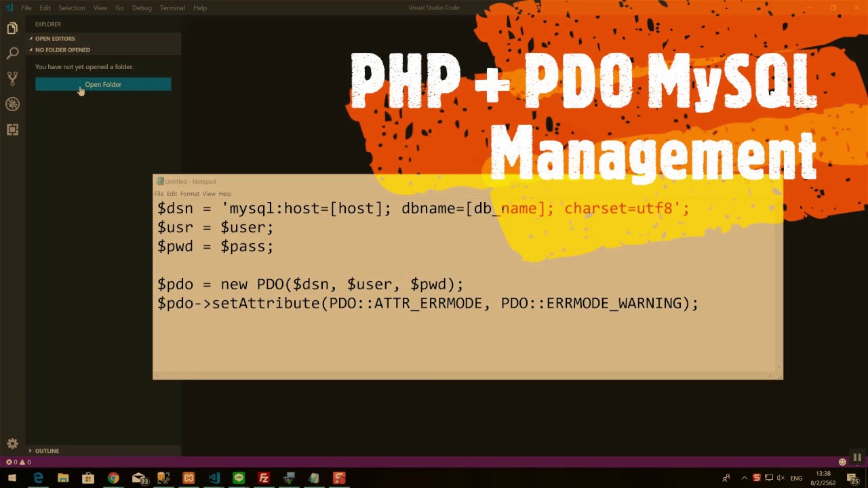This screenshot has height=488, width=868.
Task: Click the '$pdo = new PDO' line in Notepad
Action: point(311,284)
